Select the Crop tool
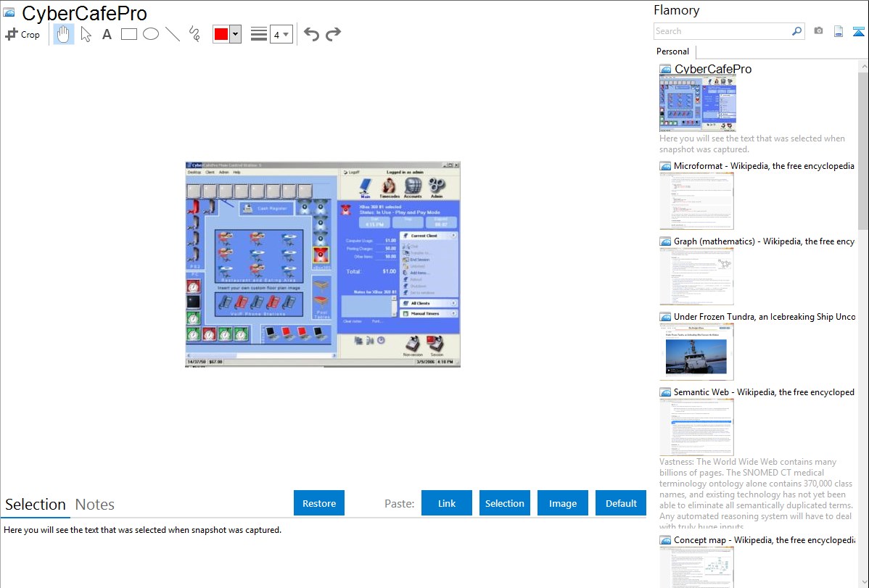 (22, 34)
